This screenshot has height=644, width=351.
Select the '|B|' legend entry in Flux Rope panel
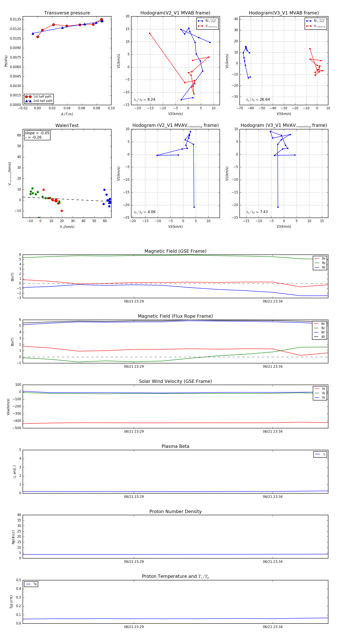pos(320,337)
